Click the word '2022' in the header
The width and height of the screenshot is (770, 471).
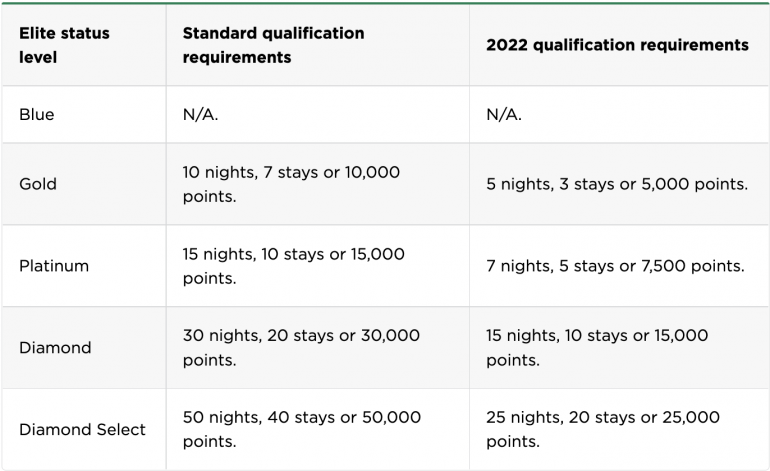point(507,45)
